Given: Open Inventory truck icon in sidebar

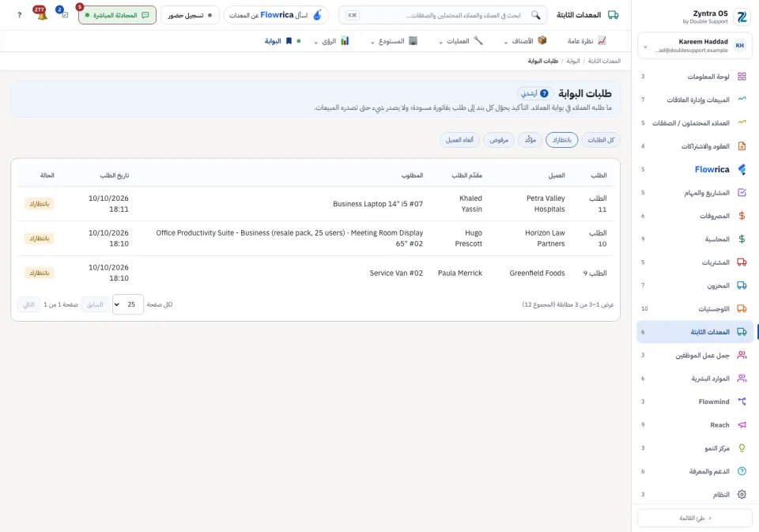Looking at the screenshot, I should [742, 285].
